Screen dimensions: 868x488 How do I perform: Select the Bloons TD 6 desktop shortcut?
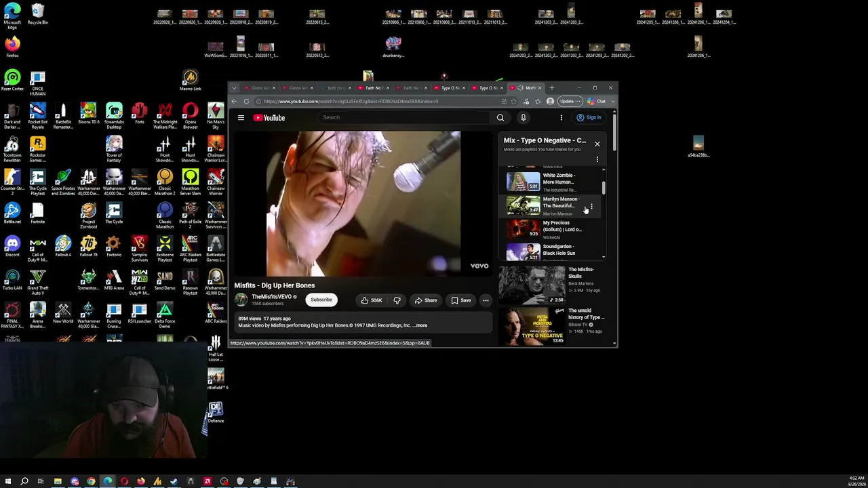(88, 114)
